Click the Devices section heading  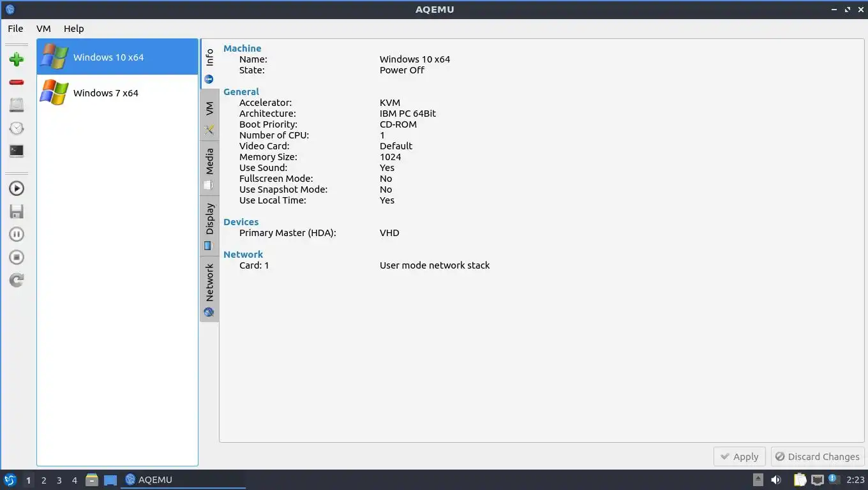click(x=241, y=222)
